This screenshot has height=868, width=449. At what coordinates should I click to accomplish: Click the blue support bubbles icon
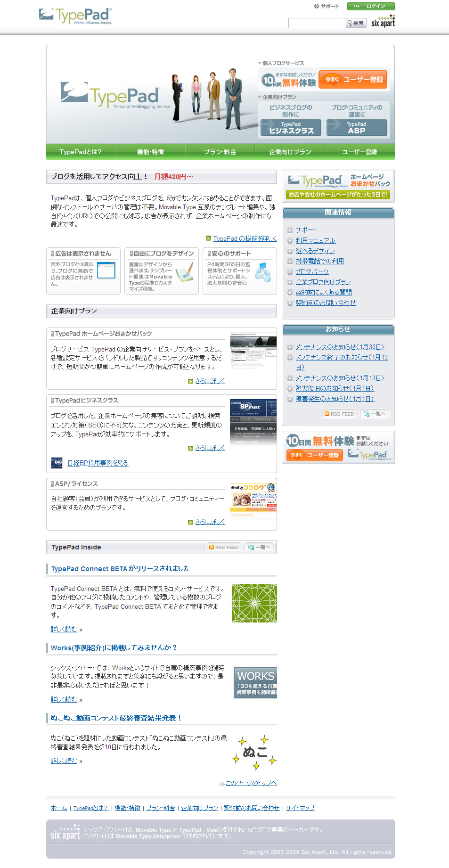point(263,272)
